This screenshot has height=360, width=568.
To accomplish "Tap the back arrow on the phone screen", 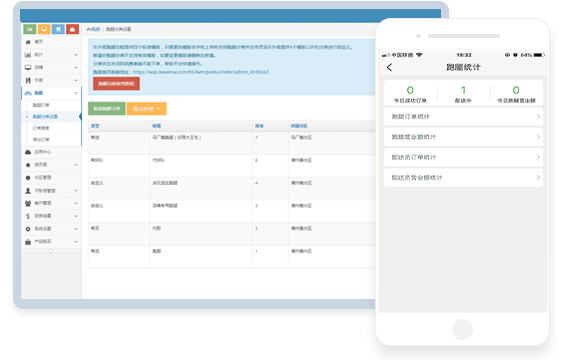I will click(389, 67).
